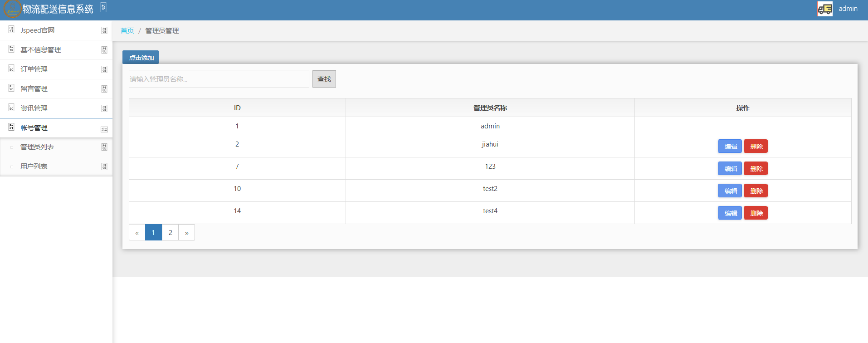Click the ID 10 cell
The height and width of the screenshot is (343, 868).
(237, 191)
